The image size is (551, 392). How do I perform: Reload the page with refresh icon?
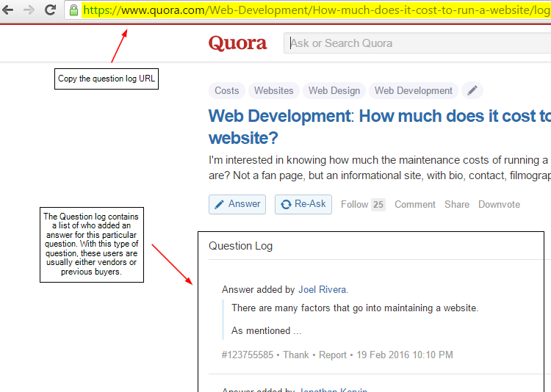pos(50,10)
